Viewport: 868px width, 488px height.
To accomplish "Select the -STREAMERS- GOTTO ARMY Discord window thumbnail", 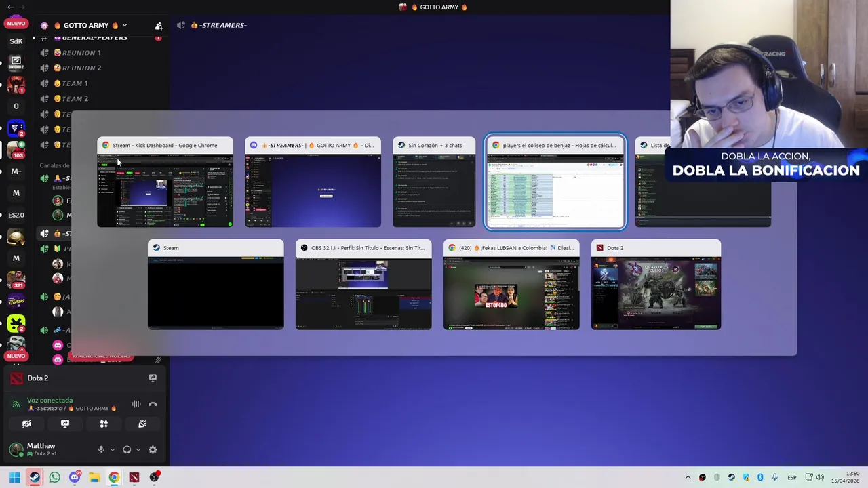I will (x=313, y=182).
